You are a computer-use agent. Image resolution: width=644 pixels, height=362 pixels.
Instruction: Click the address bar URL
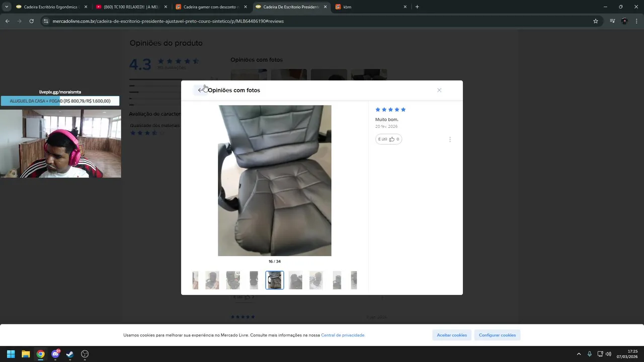pos(168,21)
